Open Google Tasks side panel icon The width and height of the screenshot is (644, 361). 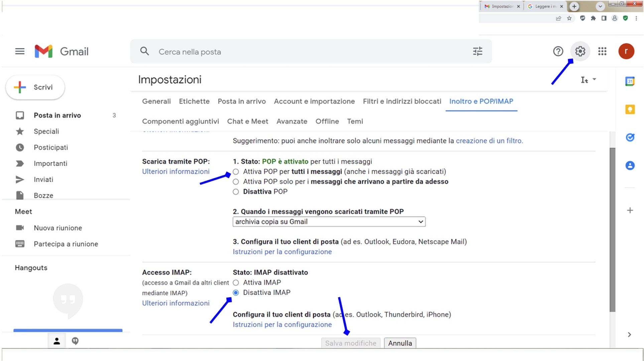(630, 137)
